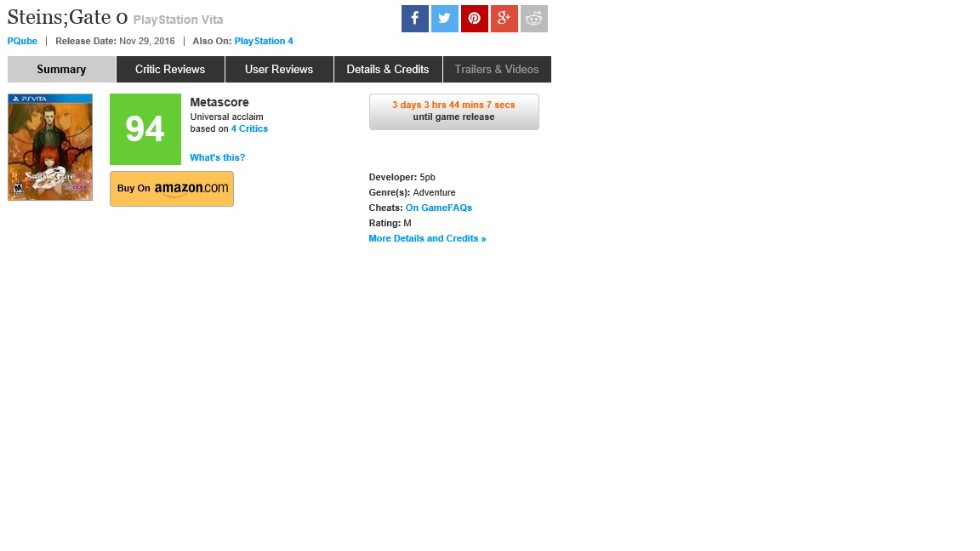The height and width of the screenshot is (551, 980).
Task: Click the game release countdown box
Action: point(454,112)
